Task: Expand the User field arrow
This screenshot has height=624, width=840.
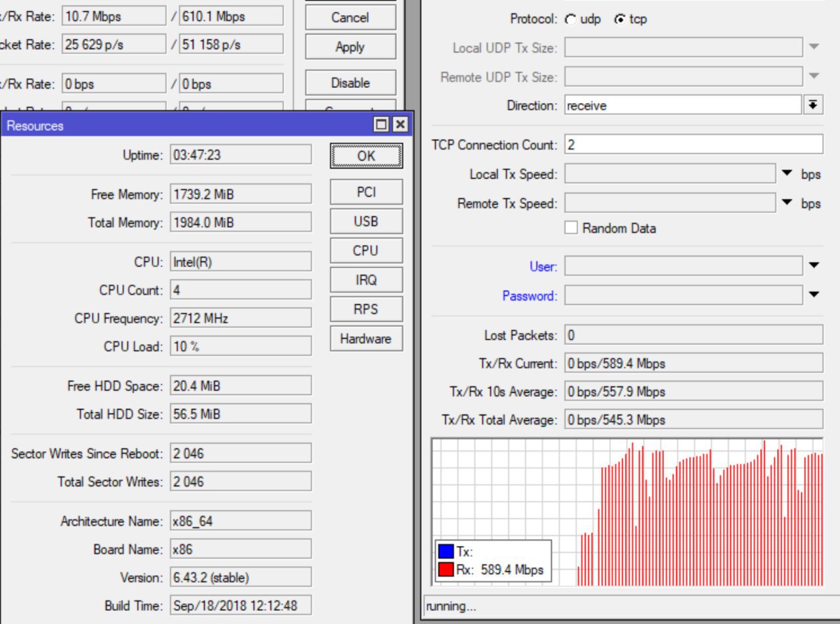Action: (814, 266)
